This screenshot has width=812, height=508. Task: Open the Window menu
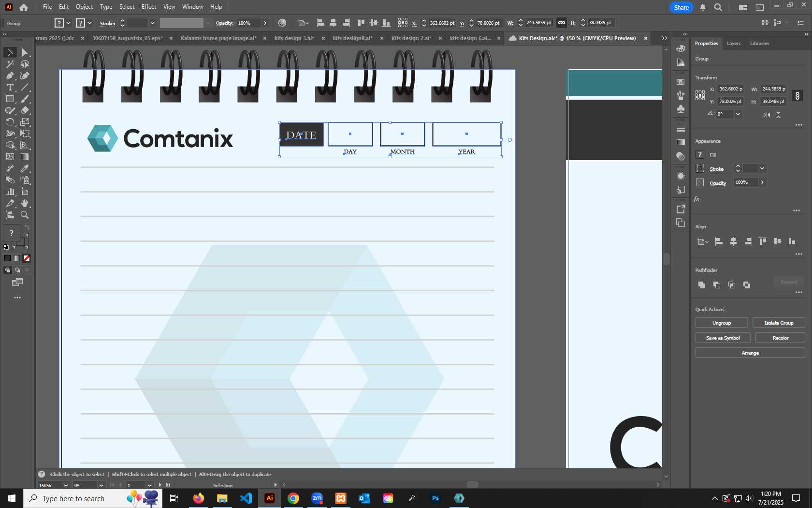tap(193, 7)
